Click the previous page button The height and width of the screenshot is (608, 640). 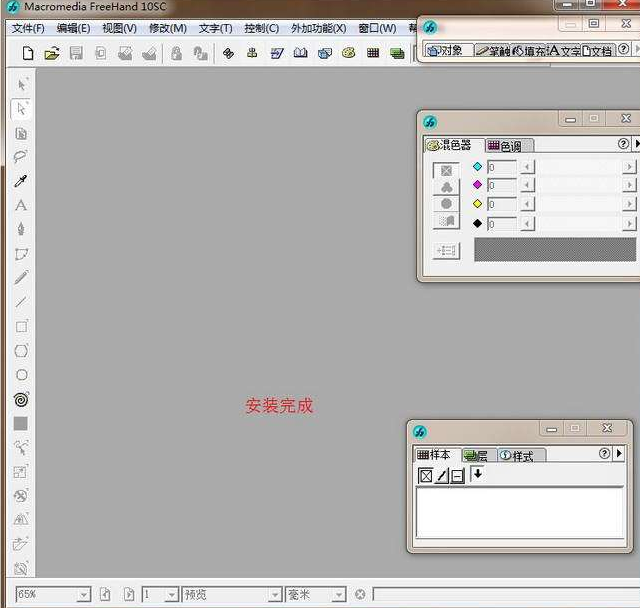point(105,595)
